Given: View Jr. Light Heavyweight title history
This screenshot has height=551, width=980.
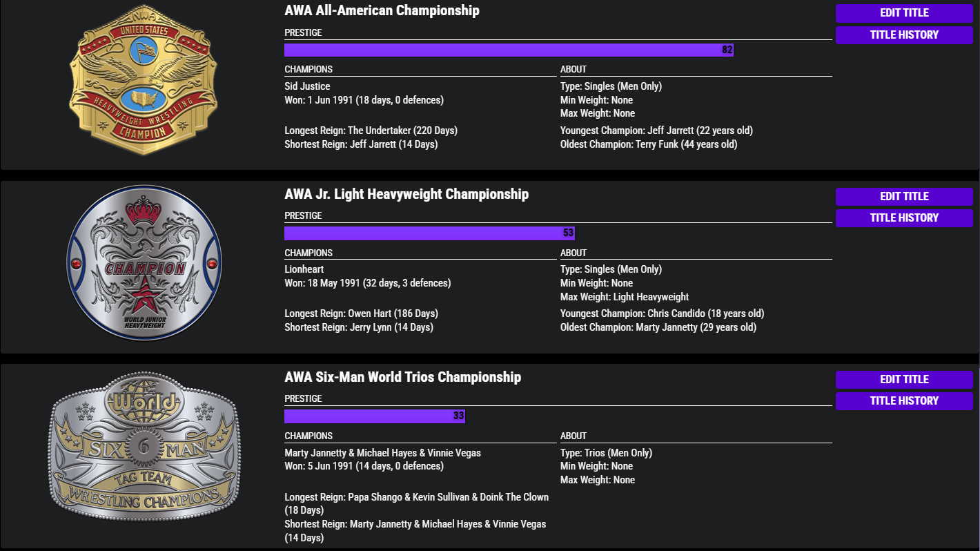Looking at the screenshot, I should point(903,217).
